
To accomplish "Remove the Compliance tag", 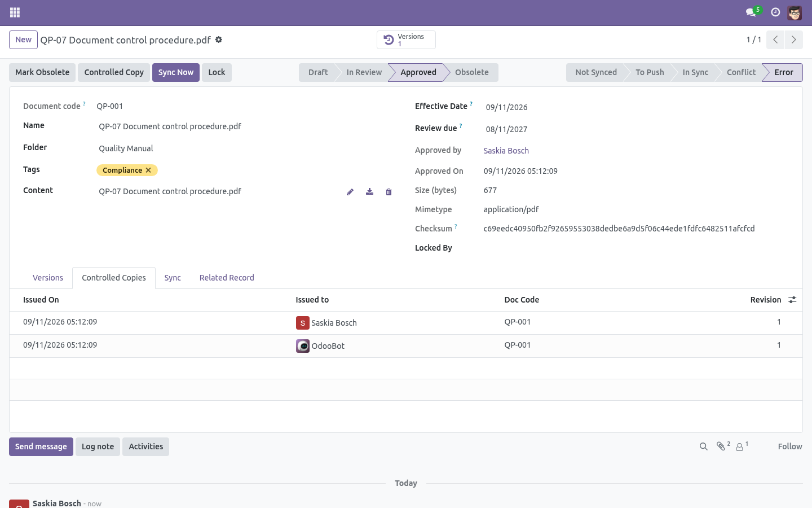I will tap(148, 170).
